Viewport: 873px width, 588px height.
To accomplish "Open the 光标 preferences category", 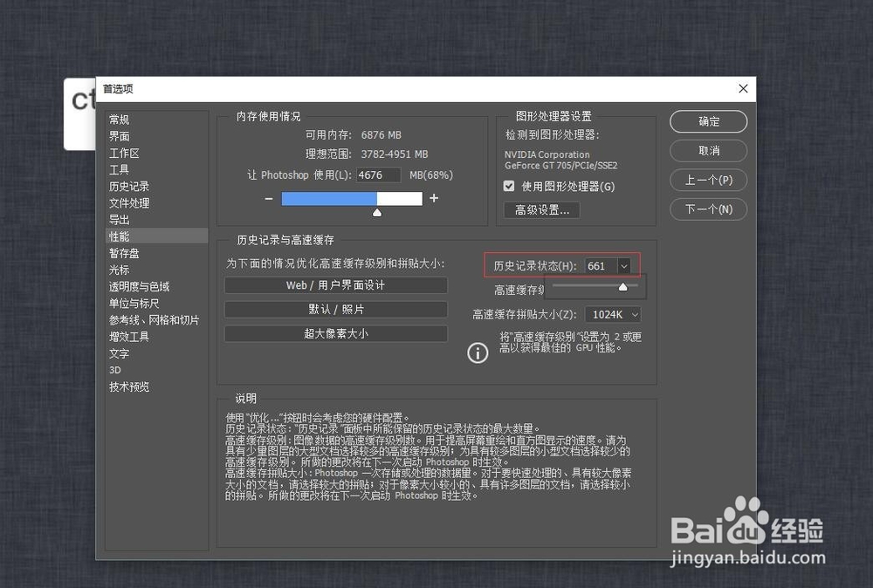I will point(119,270).
